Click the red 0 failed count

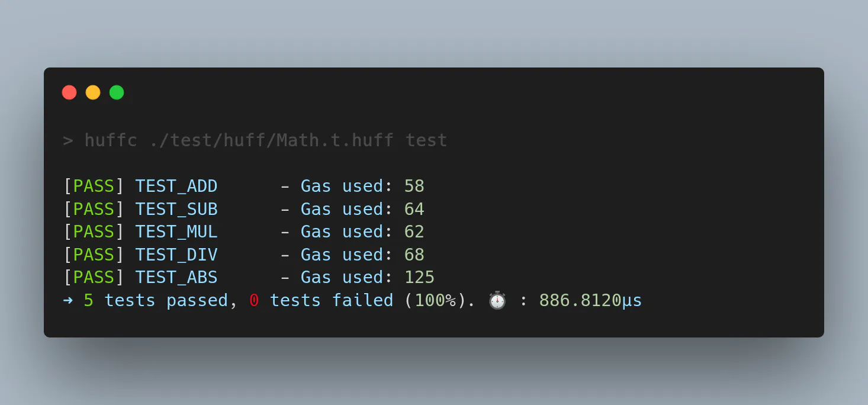[254, 300]
